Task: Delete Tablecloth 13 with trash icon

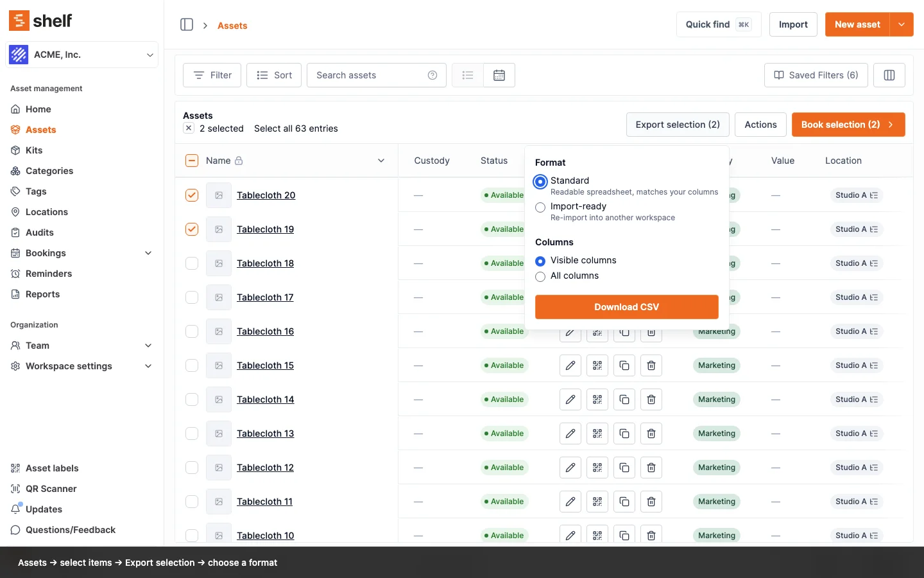Action: pyautogui.click(x=651, y=433)
